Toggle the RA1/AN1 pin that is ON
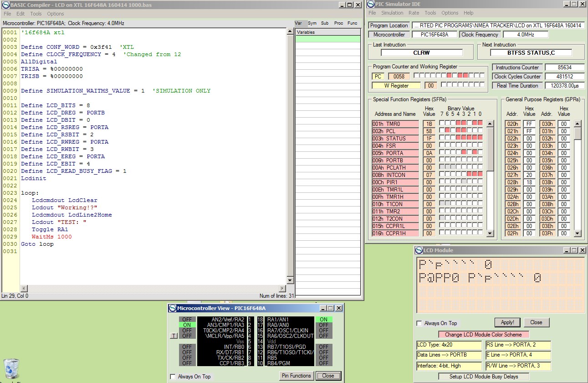Screen dimensions: 588x383 pyautogui.click(x=323, y=320)
